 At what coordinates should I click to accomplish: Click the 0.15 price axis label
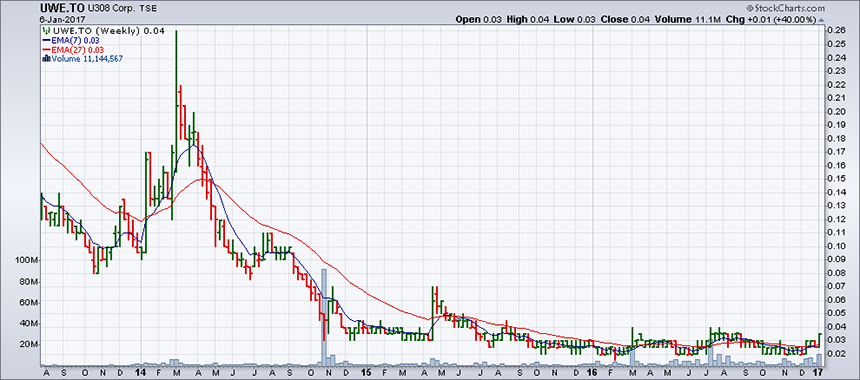point(836,179)
